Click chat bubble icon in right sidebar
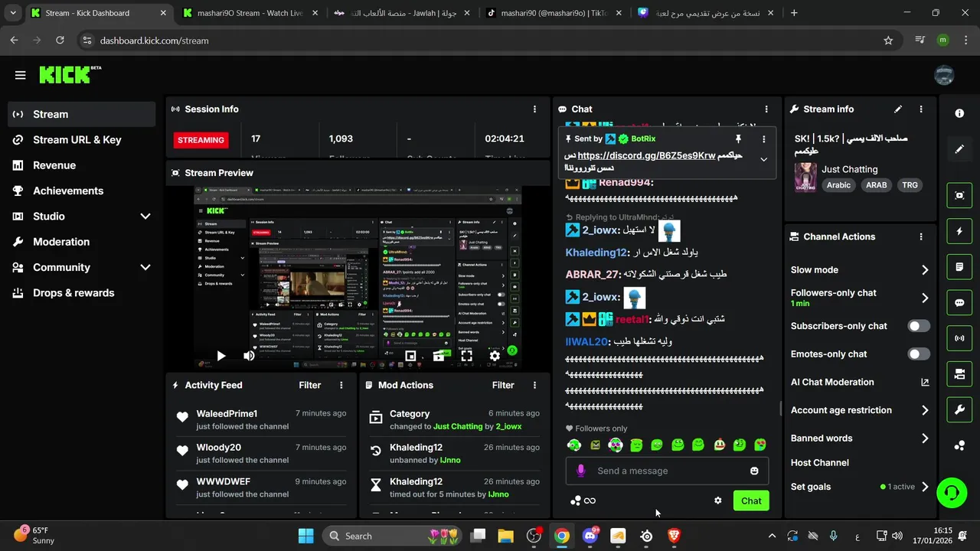 959,302
